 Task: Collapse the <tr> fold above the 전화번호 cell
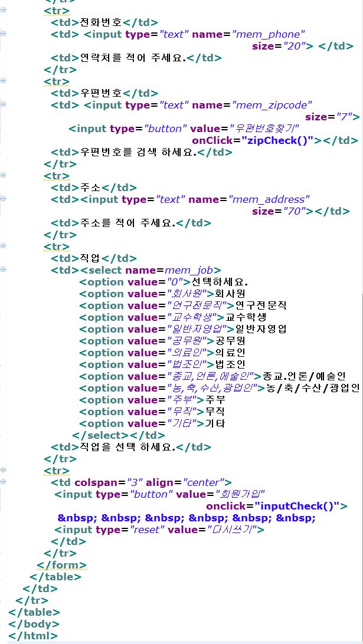(3, 10)
